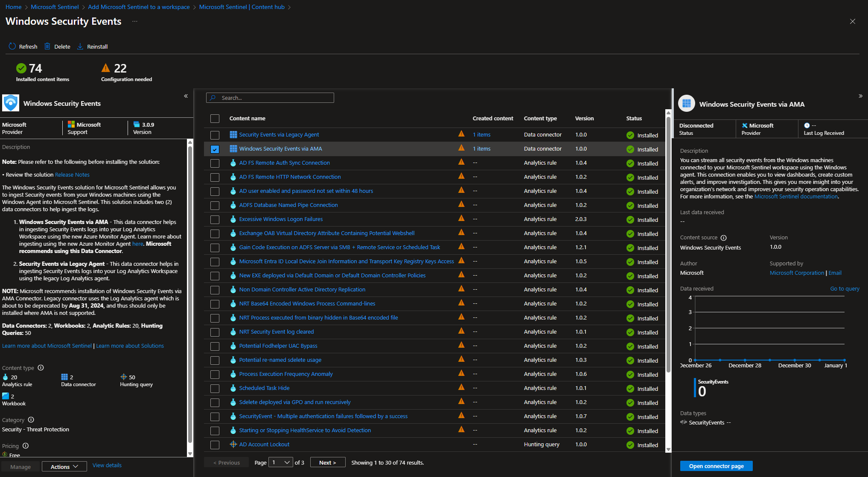
Task: Collapse the left solution details pane
Action: [186, 96]
